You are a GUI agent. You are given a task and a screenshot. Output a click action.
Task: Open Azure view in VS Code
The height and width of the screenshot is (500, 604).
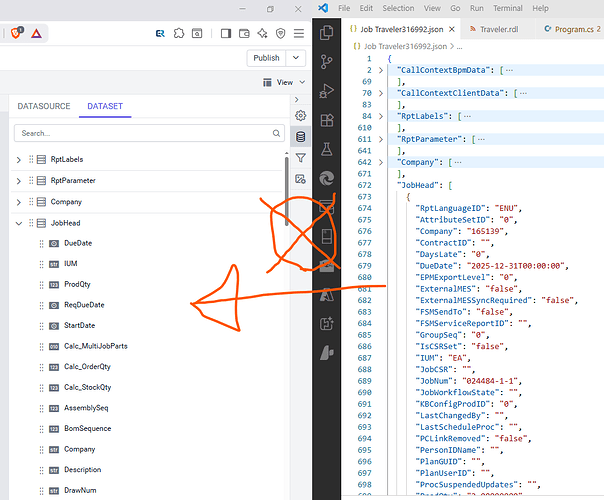(327, 295)
